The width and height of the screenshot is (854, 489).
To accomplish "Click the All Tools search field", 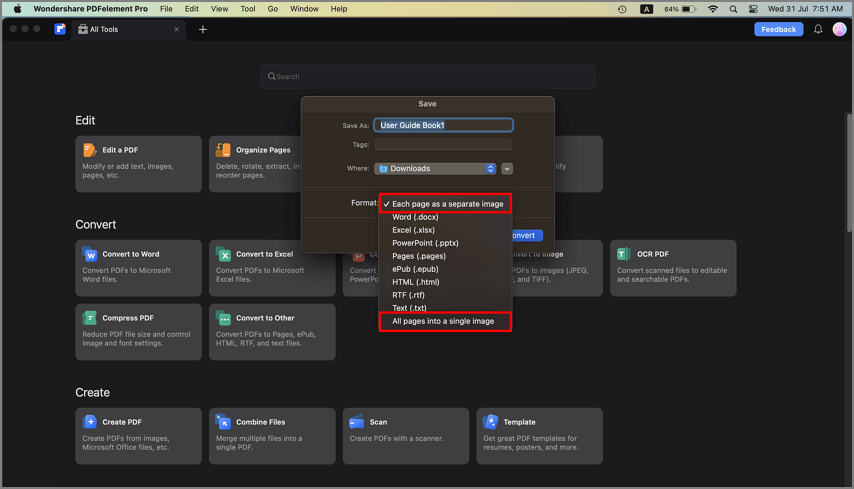I will [x=428, y=77].
